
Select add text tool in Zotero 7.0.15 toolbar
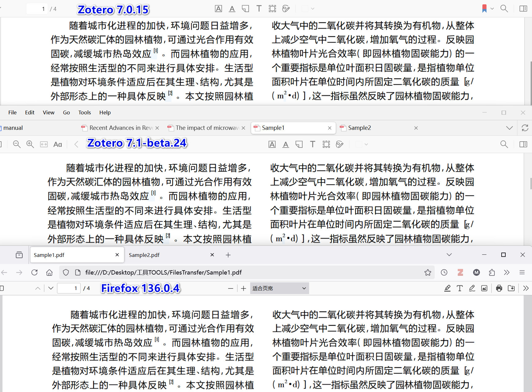pyautogui.click(x=259, y=9)
